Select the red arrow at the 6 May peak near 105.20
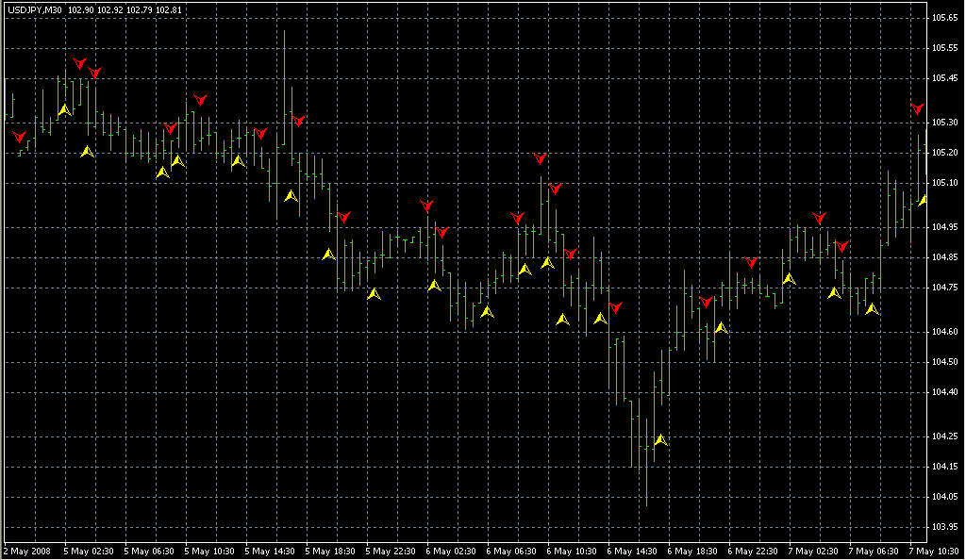The width and height of the screenshot is (966, 560). click(540, 158)
